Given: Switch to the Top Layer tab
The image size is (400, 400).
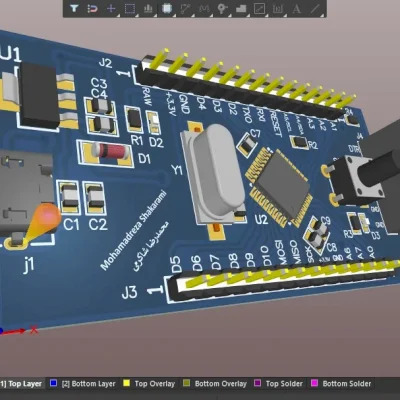Looking at the screenshot, I should (21, 384).
